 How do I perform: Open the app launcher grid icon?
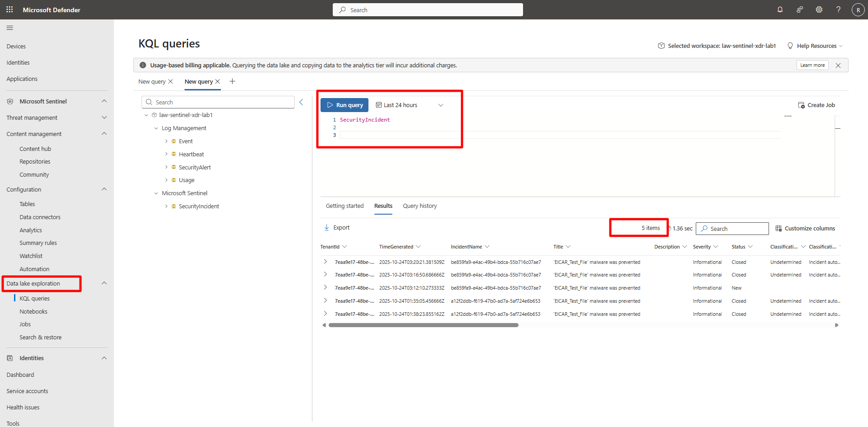9,9
